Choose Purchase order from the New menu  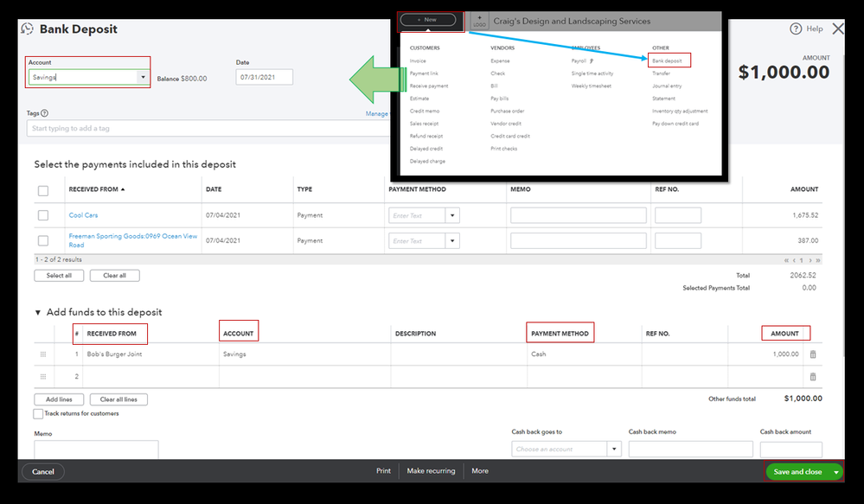(507, 111)
